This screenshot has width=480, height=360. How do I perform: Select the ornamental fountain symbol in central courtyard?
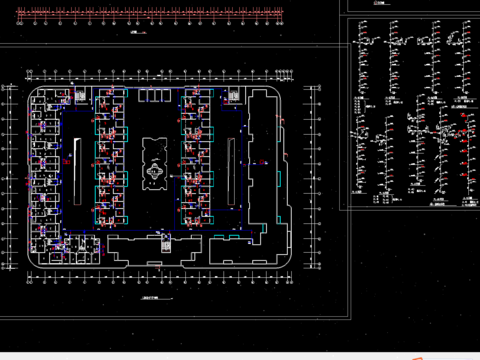[x=155, y=171]
